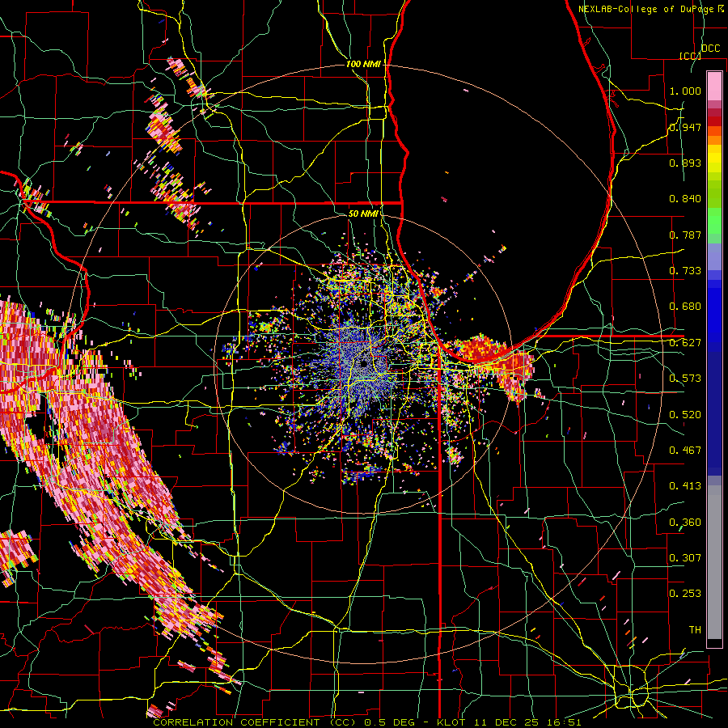Click the KLOT radar site center dot

coord(363,364)
